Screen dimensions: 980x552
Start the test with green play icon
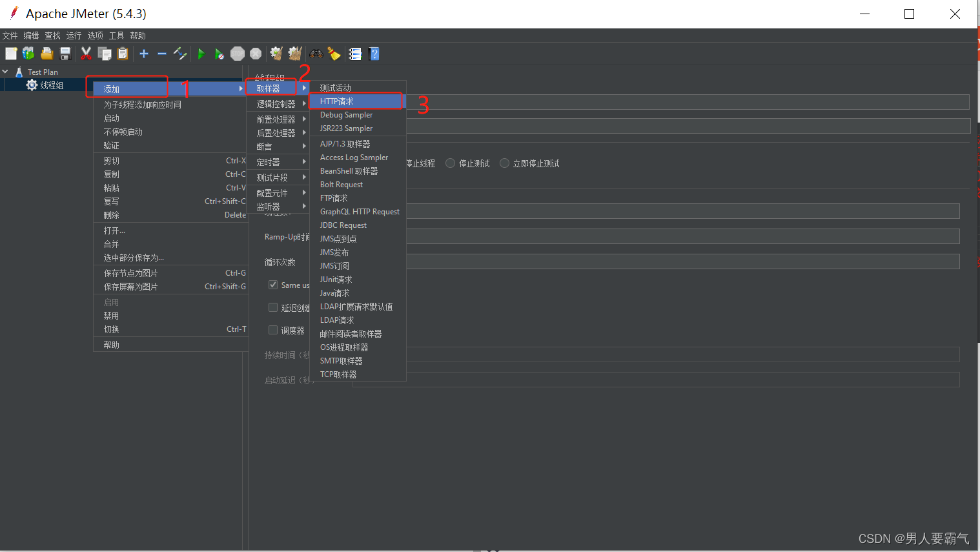click(x=201, y=54)
